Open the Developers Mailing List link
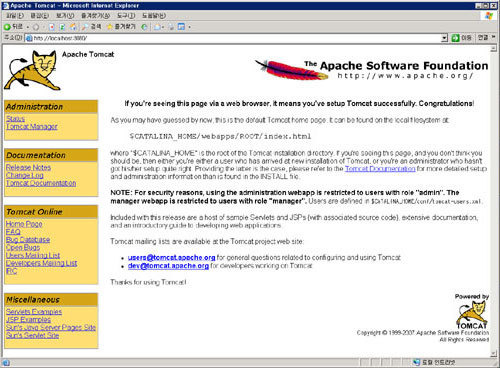This screenshot has width=500, height=368. coord(41,263)
